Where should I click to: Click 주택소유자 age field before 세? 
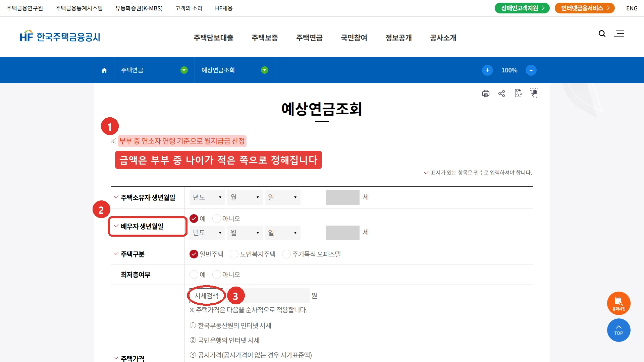click(343, 197)
